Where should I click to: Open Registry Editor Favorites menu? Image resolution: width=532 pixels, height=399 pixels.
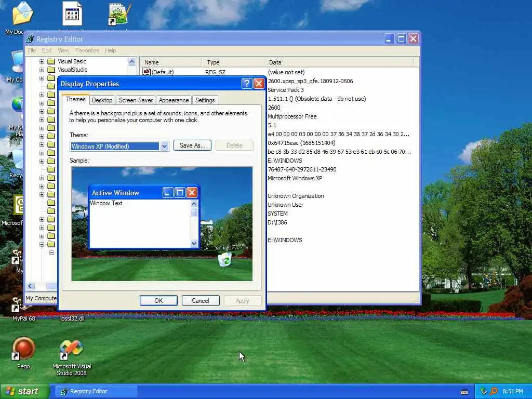(87, 50)
